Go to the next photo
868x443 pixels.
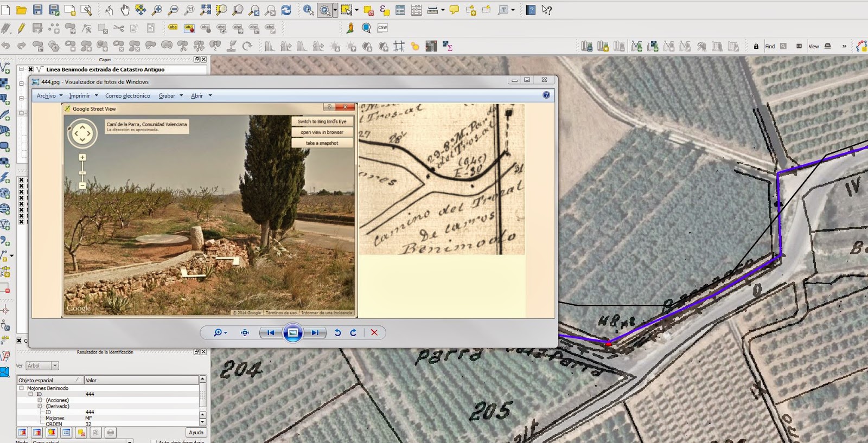[x=315, y=332]
